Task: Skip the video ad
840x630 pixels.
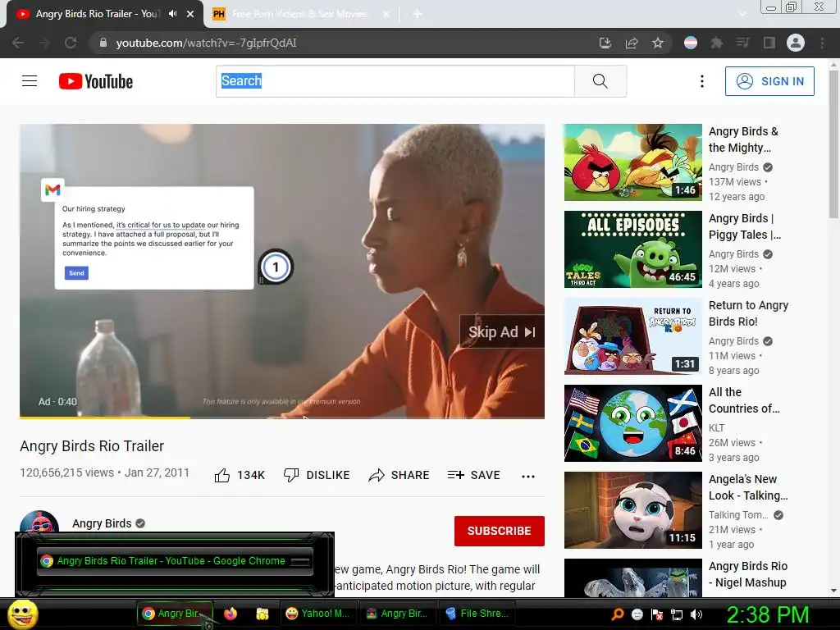Action: point(502,332)
